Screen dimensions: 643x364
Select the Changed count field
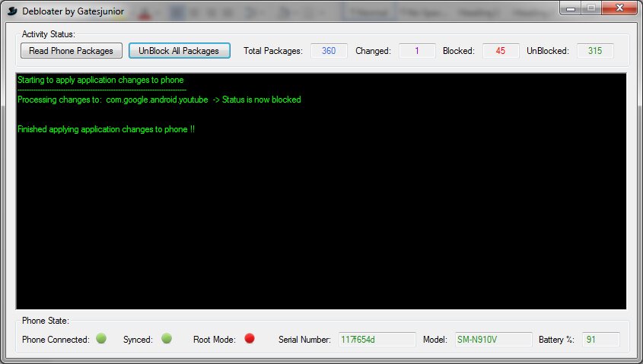(x=417, y=51)
